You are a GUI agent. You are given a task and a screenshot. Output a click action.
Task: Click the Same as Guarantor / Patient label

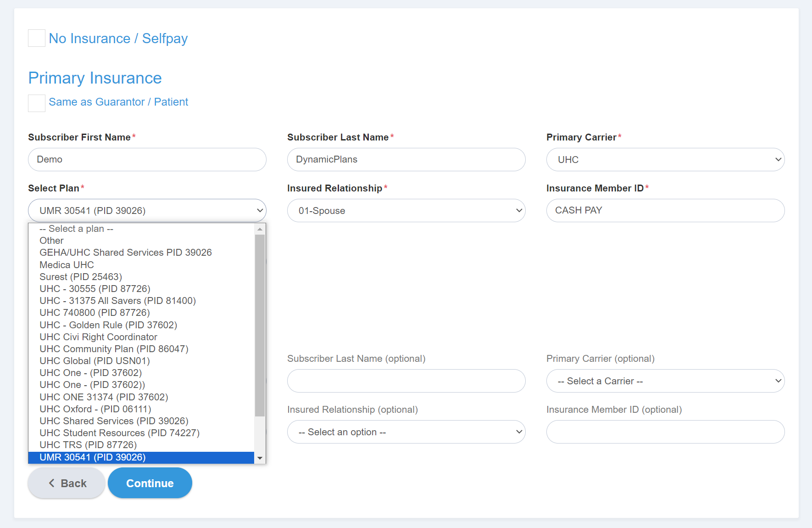[118, 102]
